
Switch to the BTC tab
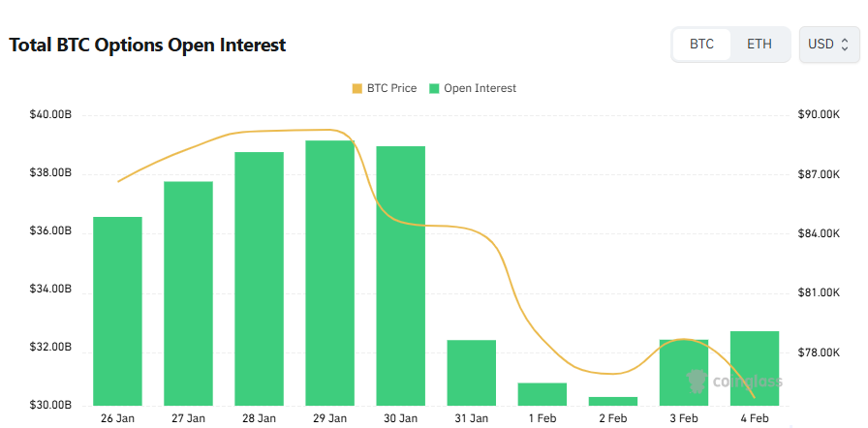coord(701,45)
